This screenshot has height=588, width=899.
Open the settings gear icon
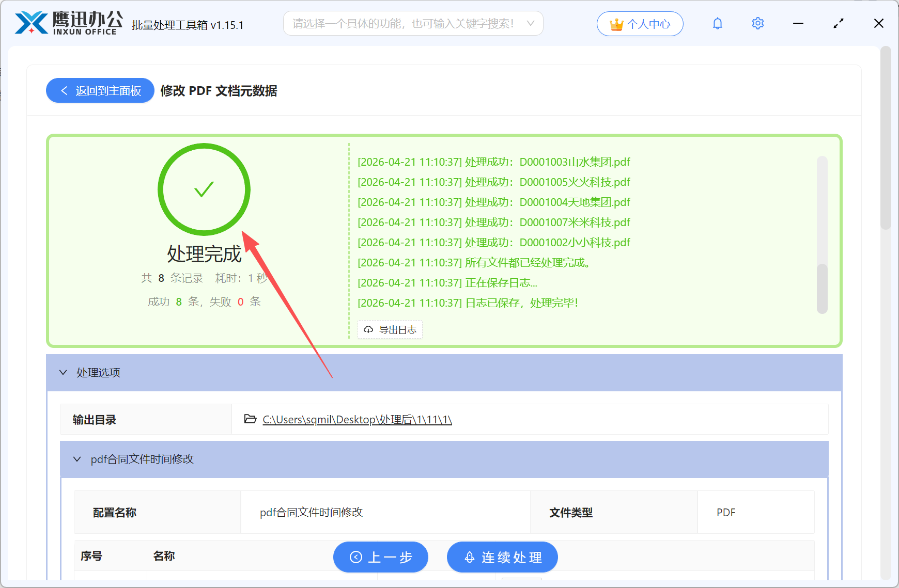pos(757,23)
